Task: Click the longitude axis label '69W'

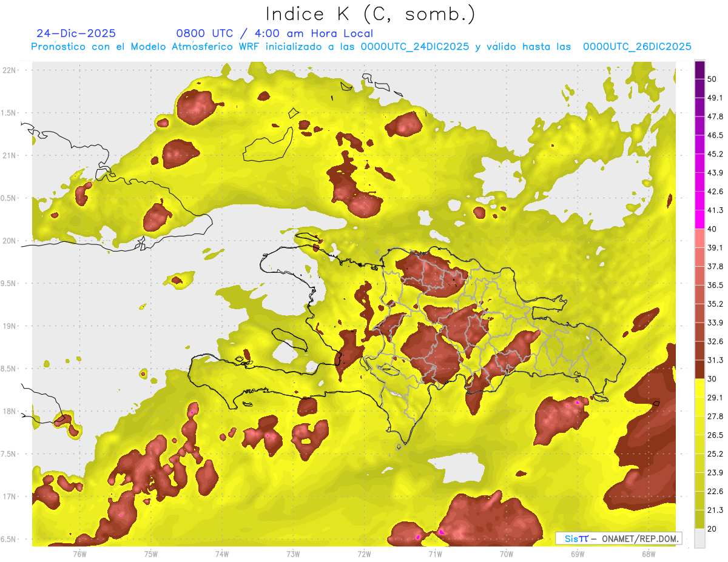Action: (578, 554)
